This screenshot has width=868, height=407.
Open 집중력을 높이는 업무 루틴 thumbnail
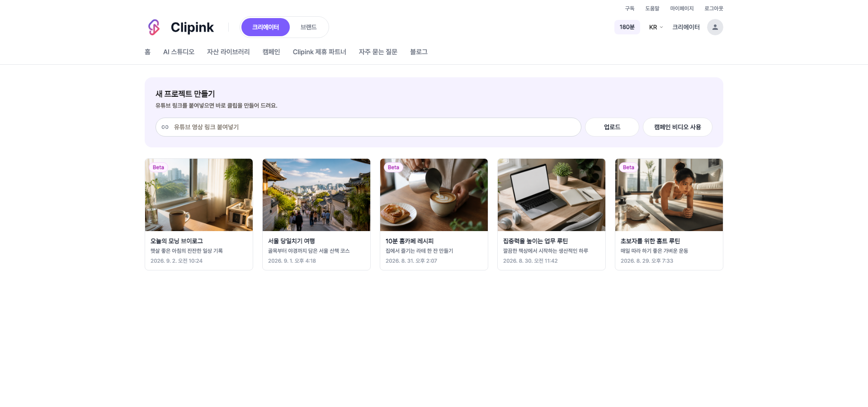[x=552, y=195]
